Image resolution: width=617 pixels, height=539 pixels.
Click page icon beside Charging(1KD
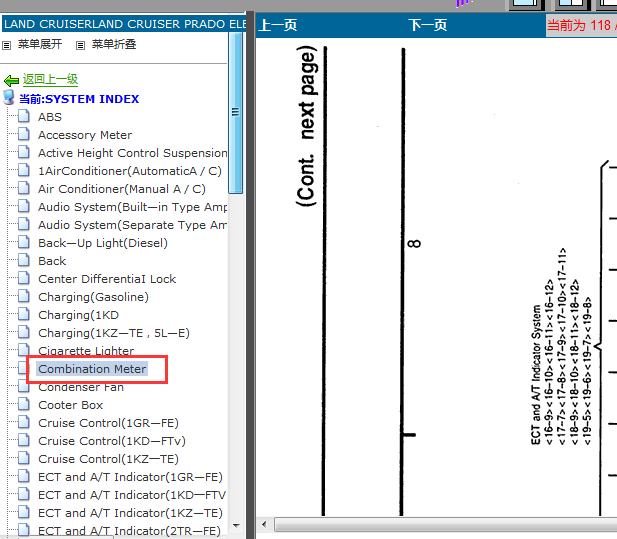pos(24,314)
